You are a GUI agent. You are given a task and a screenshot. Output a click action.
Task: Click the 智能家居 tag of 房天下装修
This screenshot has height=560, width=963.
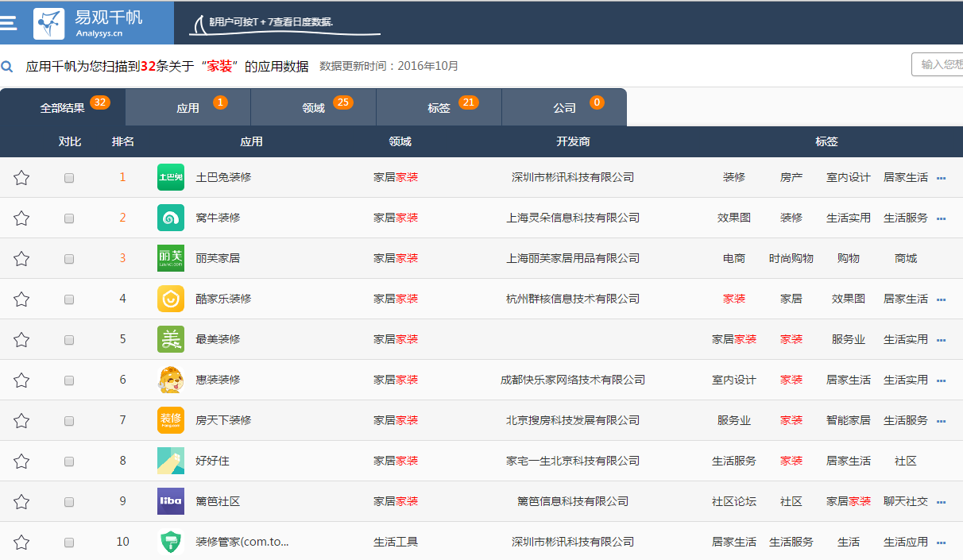(x=849, y=420)
